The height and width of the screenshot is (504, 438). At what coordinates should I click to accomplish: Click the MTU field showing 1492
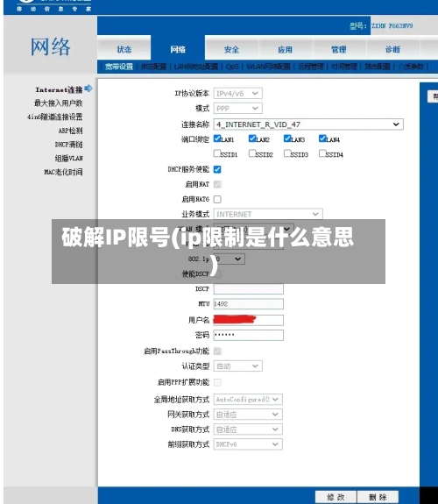tap(249, 304)
